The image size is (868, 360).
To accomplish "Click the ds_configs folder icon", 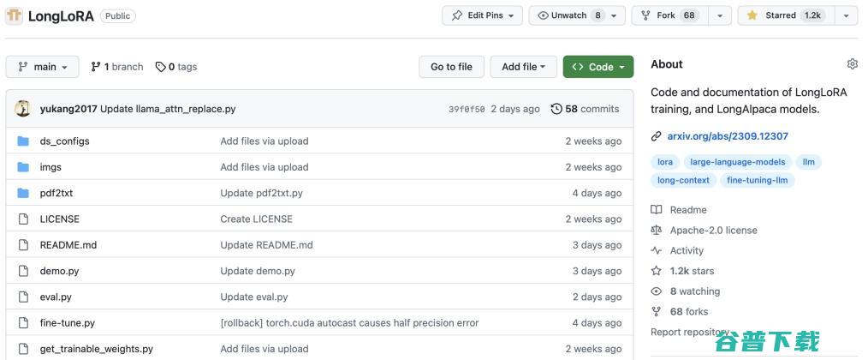I will (x=23, y=141).
